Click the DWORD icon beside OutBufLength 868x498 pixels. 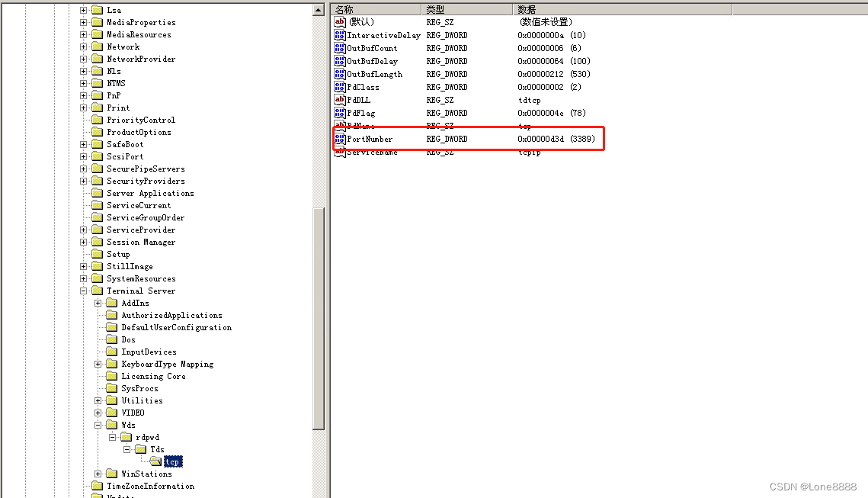(341, 74)
